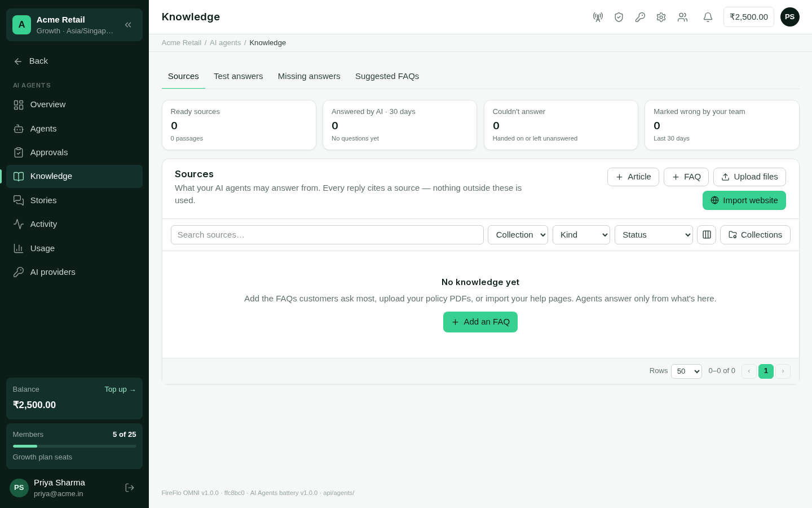Open Usage in the sidebar

point(74,248)
